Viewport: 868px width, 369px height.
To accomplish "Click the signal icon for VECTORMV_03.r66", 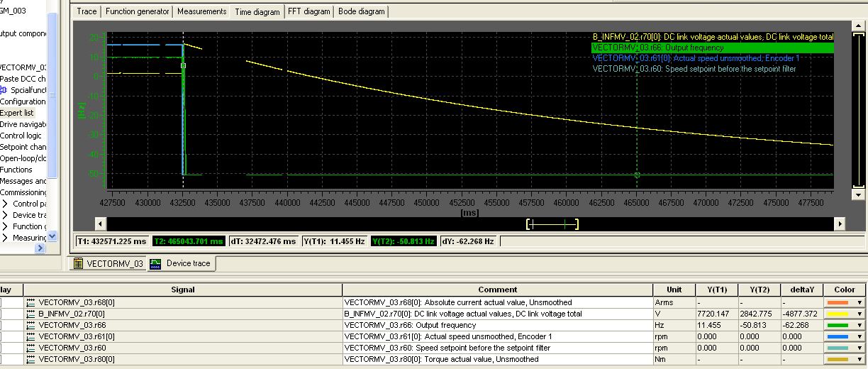I will pos(30,325).
